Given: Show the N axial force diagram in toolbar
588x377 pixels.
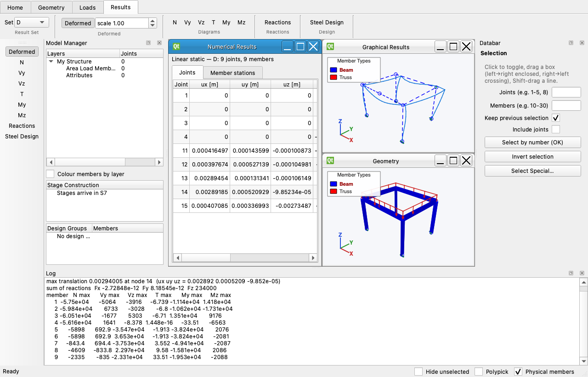Looking at the screenshot, I should tap(175, 22).
